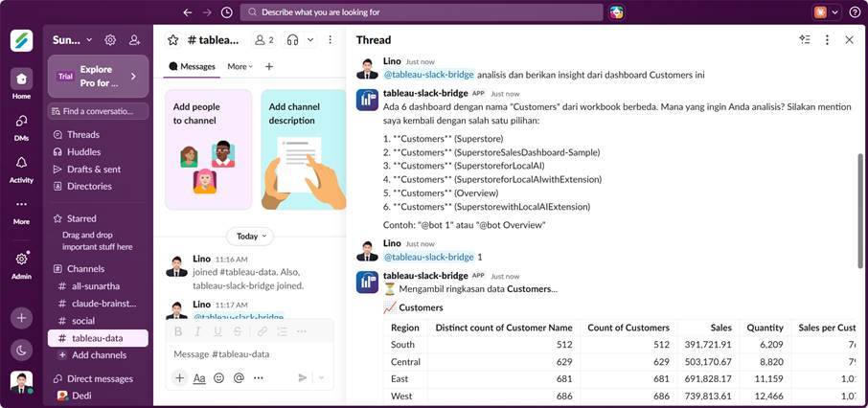Star the #tableau-data channel
This screenshot has width=868, height=408.
click(x=173, y=40)
